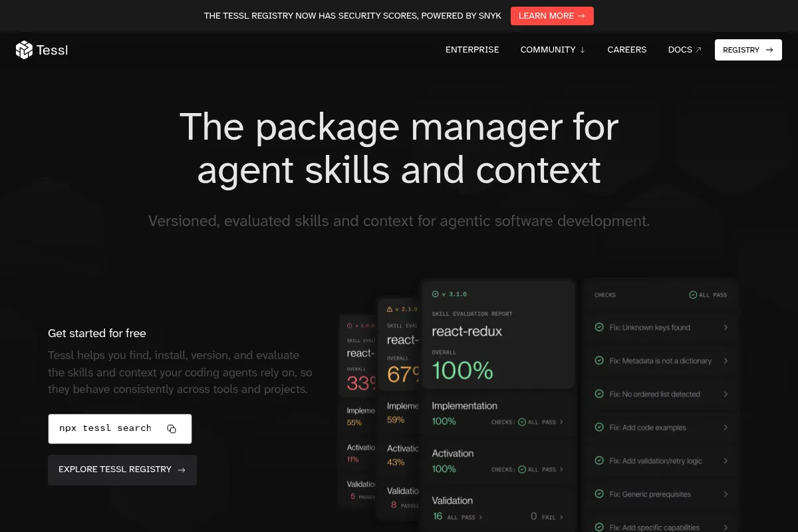Expand Fix: Add code examples chevron
Image resolution: width=798 pixels, height=532 pixels.
pos(726,427)
